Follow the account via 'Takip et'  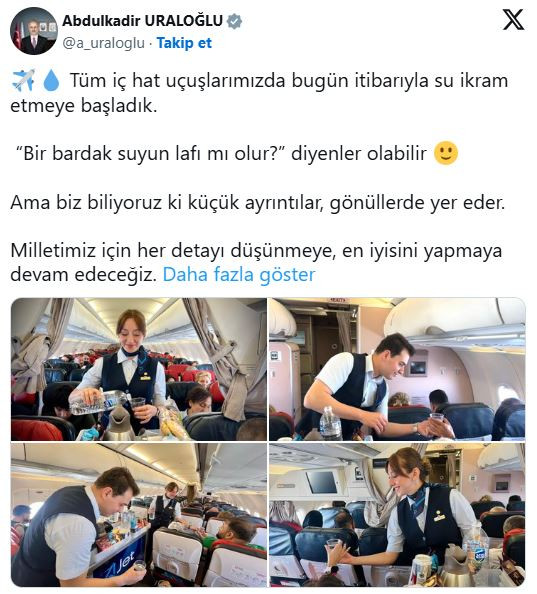coord(184,43)
